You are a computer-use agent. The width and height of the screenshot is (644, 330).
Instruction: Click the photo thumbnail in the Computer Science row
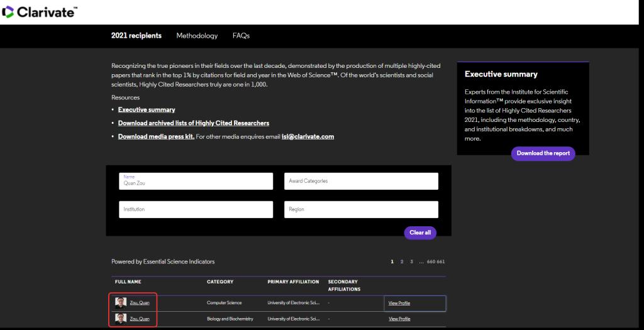tap(121, 303)
